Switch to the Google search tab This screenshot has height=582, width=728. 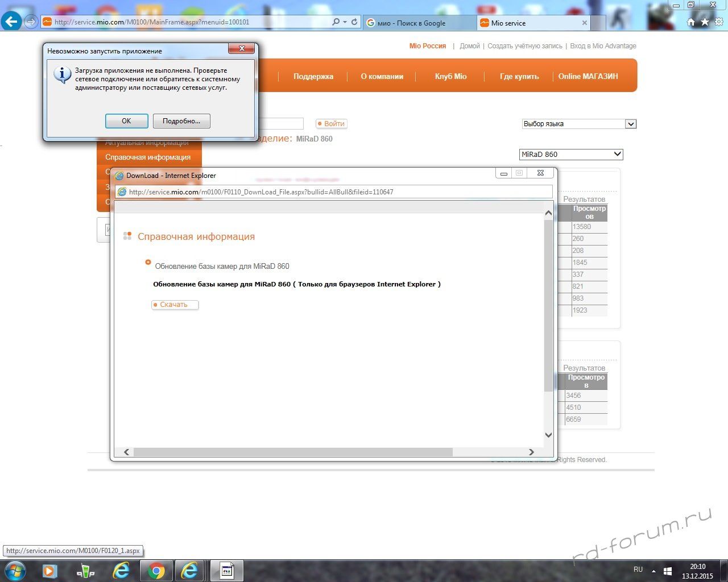click(419, 23)
